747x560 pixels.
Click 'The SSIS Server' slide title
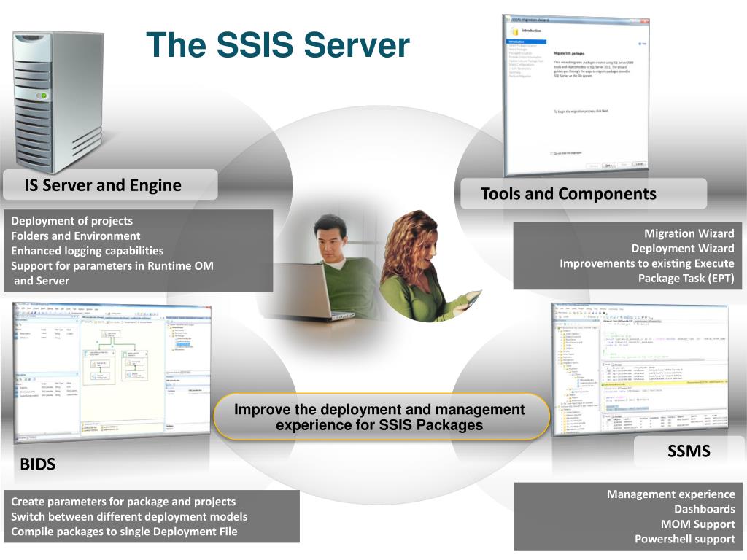tap(277, 44)
